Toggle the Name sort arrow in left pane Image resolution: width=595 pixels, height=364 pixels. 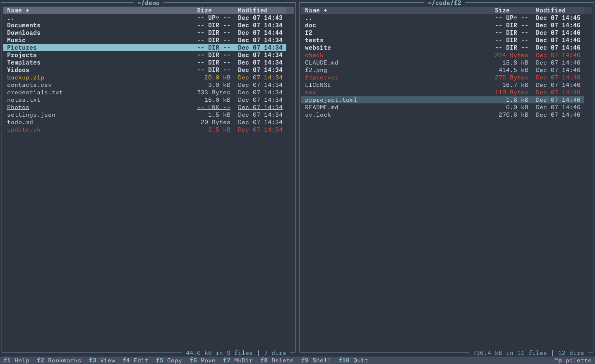(27, 10)
